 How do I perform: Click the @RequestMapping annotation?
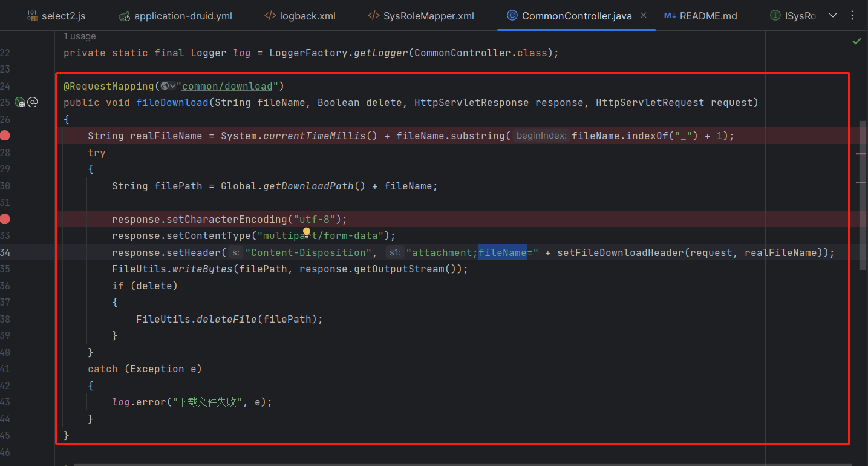(109, 86)
